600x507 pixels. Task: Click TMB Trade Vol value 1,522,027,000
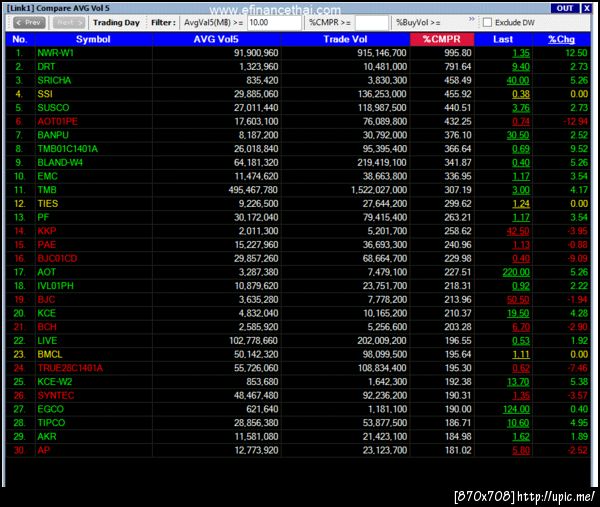point(379,190)
